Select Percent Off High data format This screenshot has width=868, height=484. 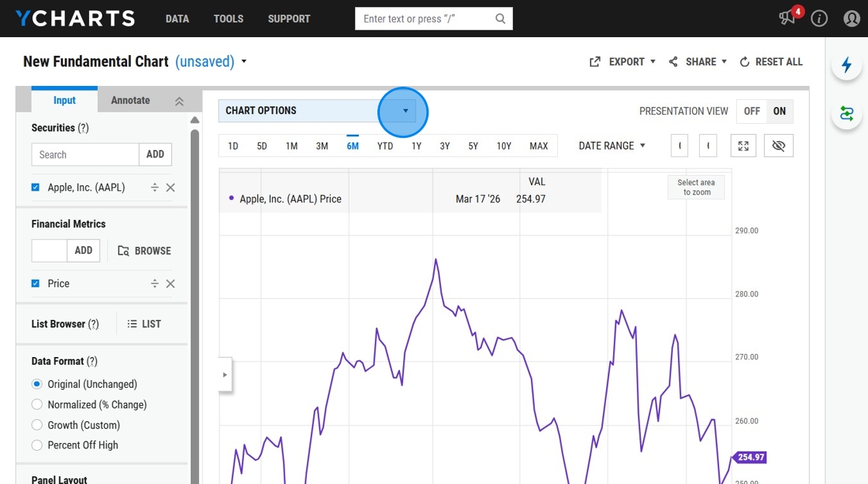pyautogui.click(x=37, y=445)
